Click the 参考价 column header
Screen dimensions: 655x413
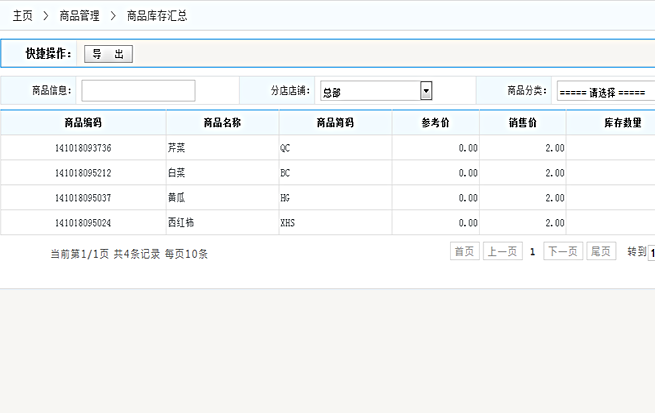[x=435, y=123]
